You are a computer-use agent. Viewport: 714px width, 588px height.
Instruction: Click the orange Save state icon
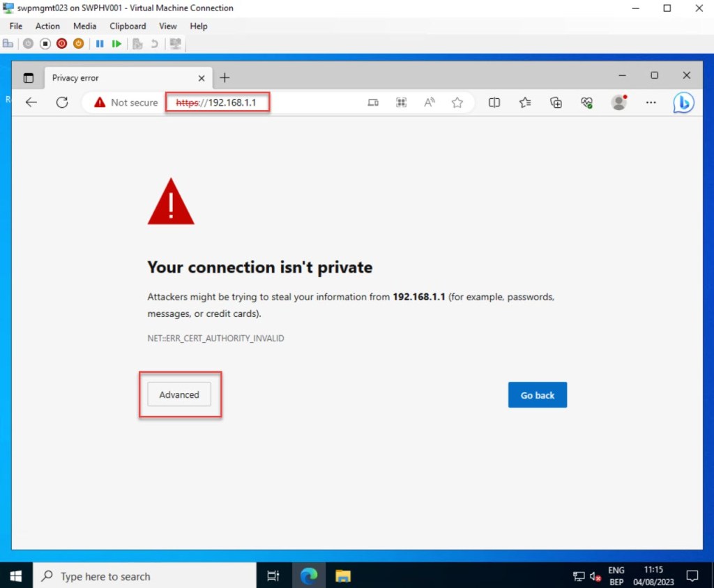click(79, 44)
